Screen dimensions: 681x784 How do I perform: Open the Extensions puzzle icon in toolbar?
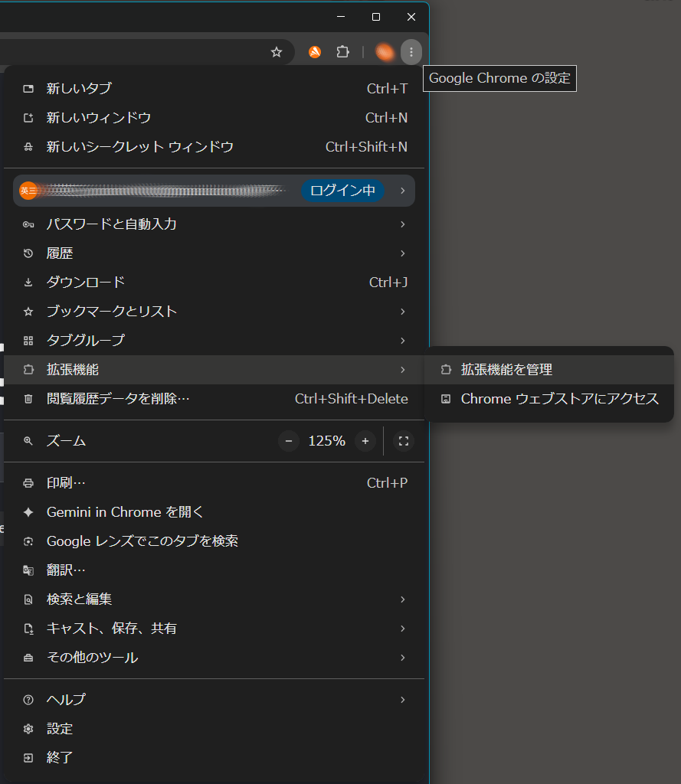342,52
